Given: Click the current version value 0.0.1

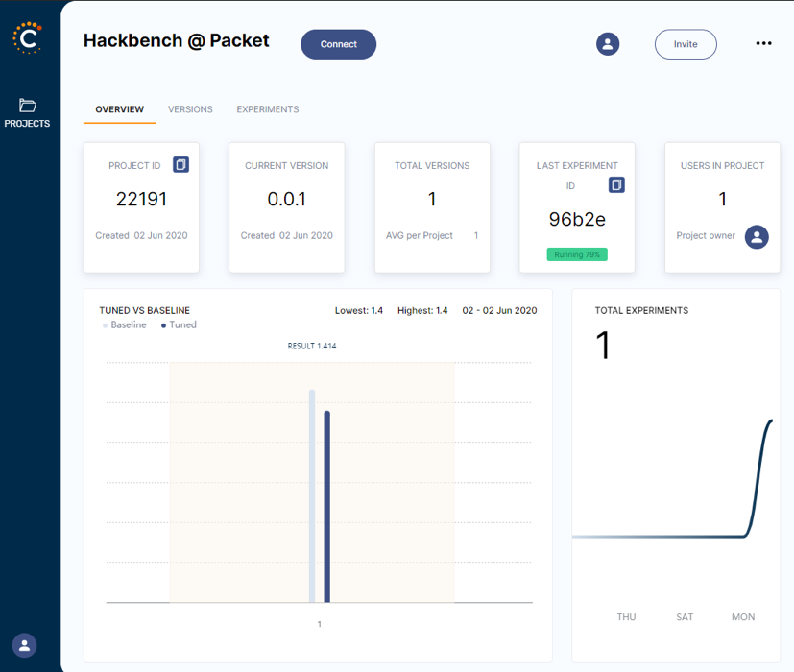Looking at the screenshot, I should coord(287,199).
